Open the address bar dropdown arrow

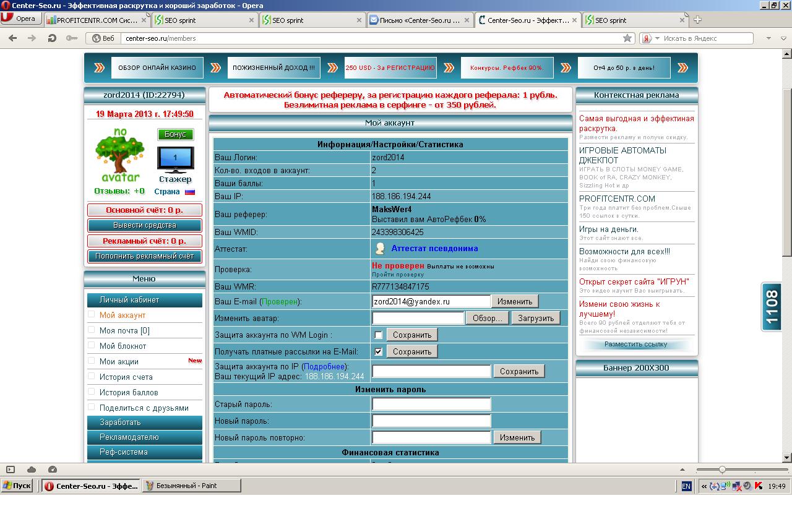pyautogui.click(x=768, y=38)
